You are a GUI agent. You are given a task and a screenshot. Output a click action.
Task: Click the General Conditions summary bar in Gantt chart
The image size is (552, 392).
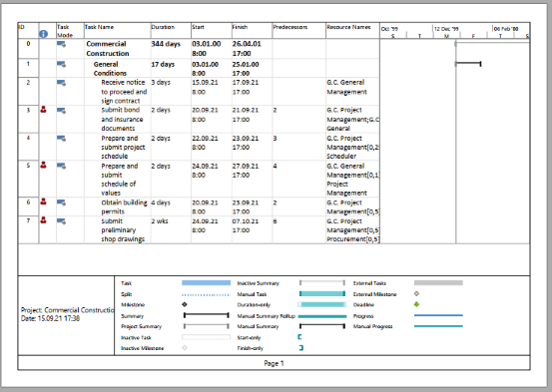[x=468, y=64]
